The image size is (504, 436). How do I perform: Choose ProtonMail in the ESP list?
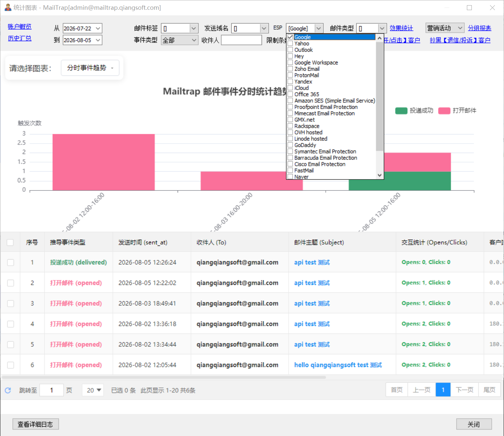[306, 75]
